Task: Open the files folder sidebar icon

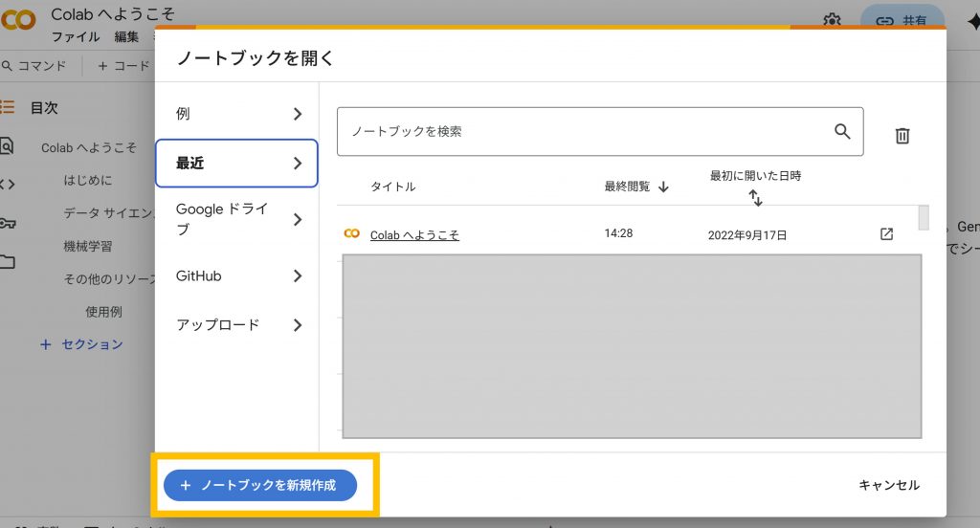Action: pos(8,262)
